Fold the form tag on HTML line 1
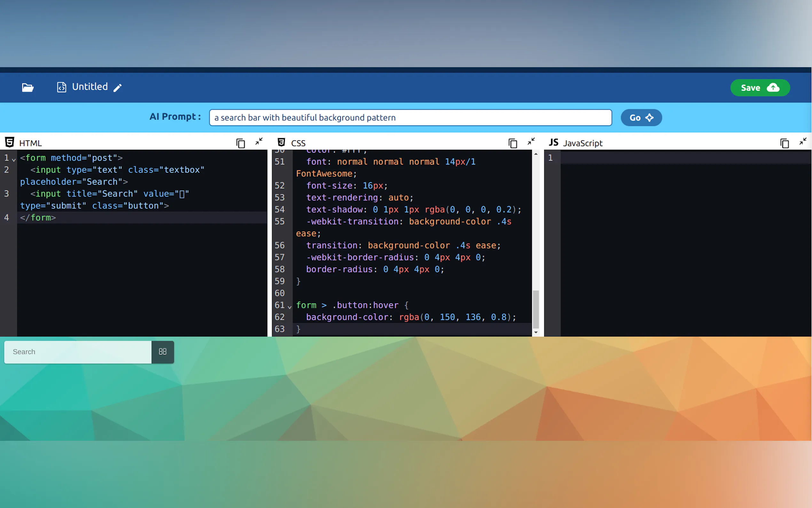This screenshot has width=812, height=508. coord(14,160)
